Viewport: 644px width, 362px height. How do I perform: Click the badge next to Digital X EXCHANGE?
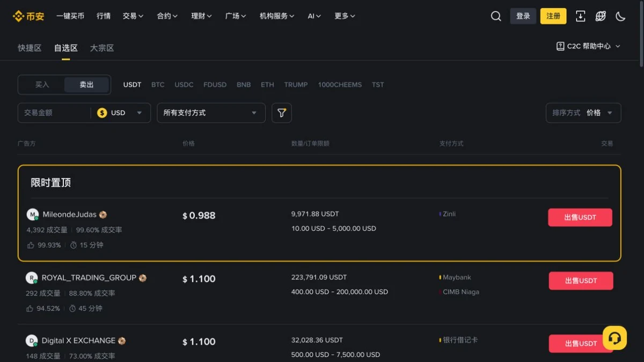point(122,341)
